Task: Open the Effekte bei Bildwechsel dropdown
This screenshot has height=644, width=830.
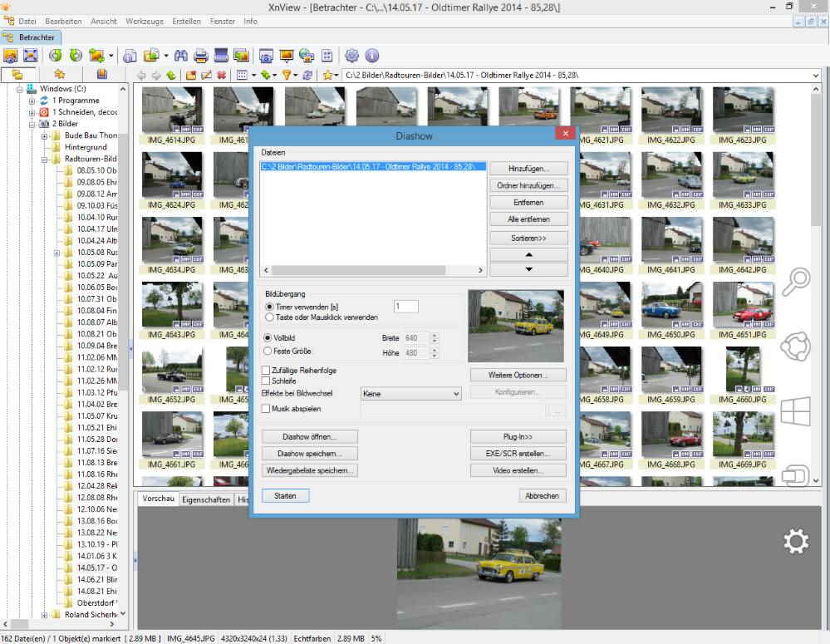Action: (454, 394)
